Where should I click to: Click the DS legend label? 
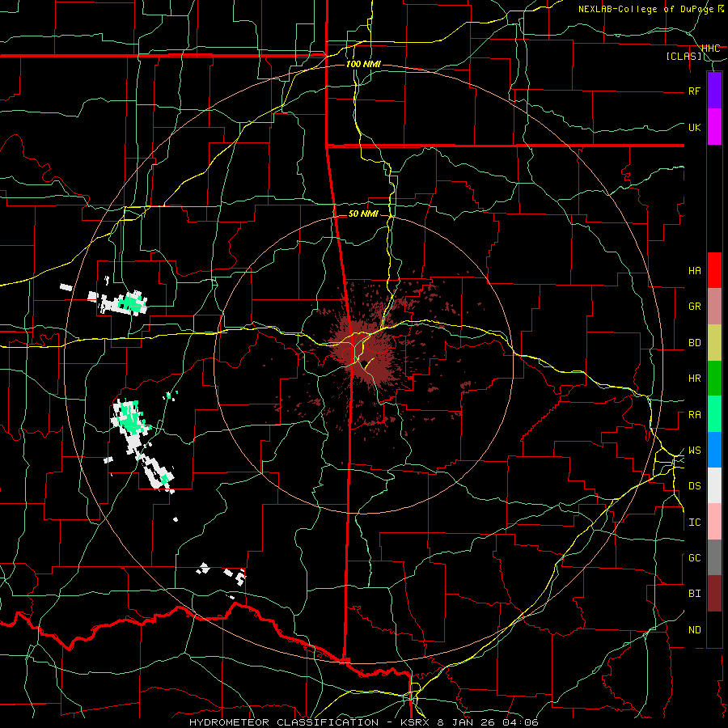tap(694, 486)
